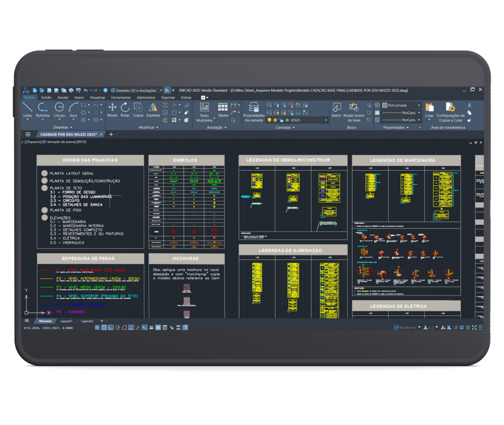Click the Colar paste icon

(429, 107)
